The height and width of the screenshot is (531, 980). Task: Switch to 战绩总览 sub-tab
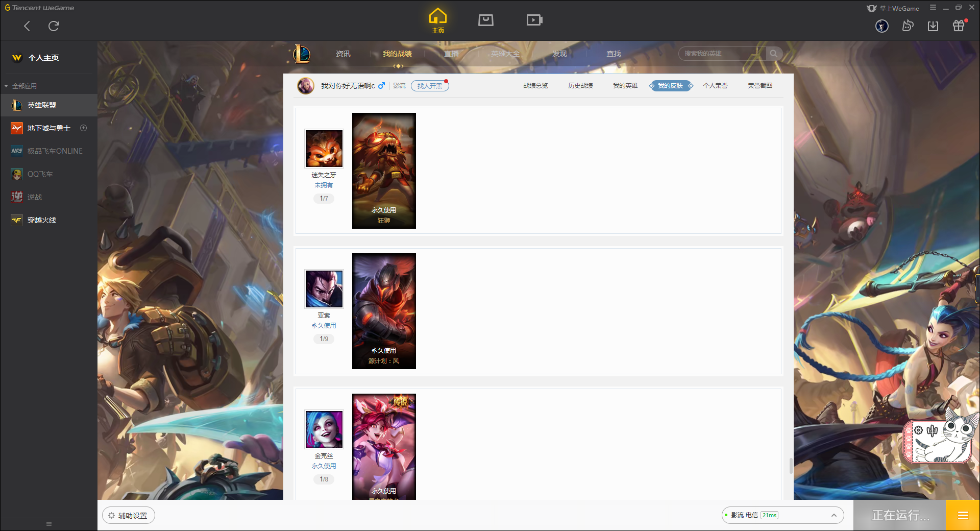535,86
